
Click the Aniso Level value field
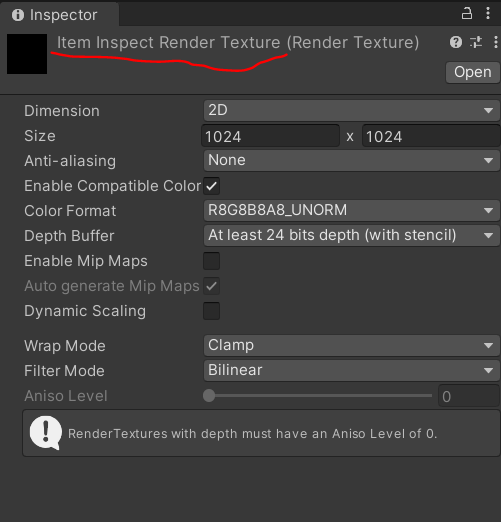click(x=469, y=396)
